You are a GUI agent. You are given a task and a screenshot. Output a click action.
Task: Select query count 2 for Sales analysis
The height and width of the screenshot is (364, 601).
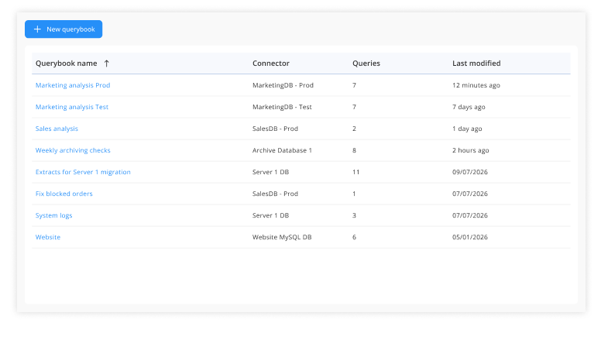[354, 129]
